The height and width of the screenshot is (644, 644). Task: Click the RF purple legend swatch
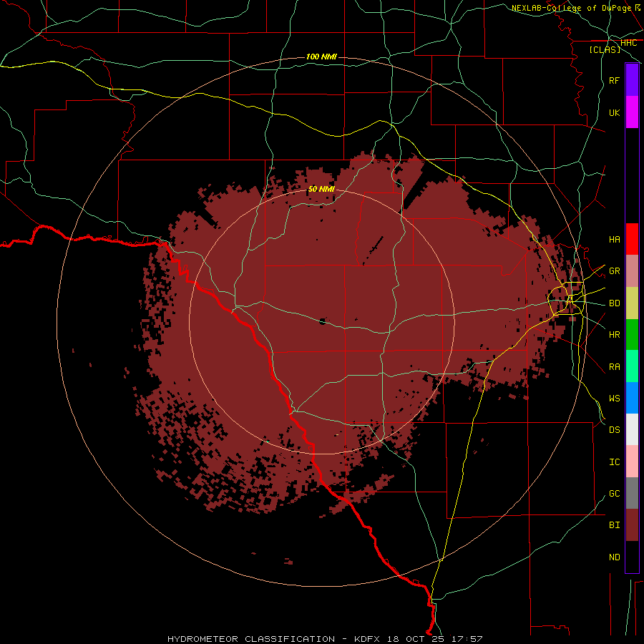[x=632, y=80]
